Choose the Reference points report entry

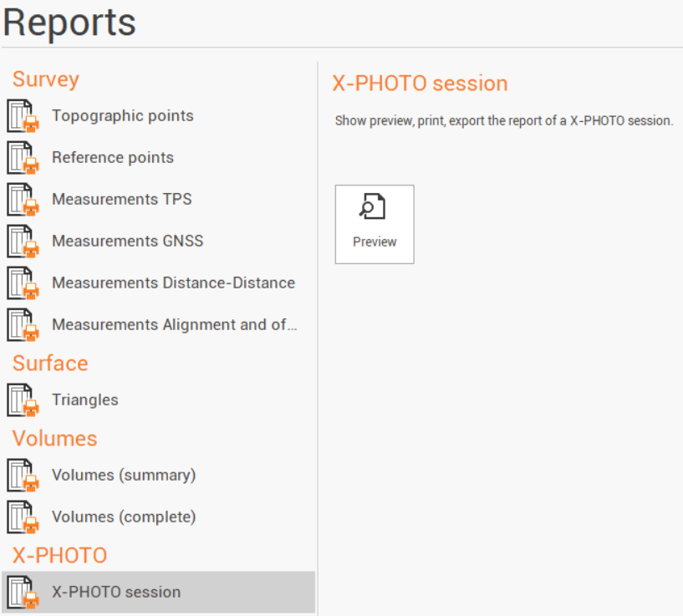click(113, 157)
